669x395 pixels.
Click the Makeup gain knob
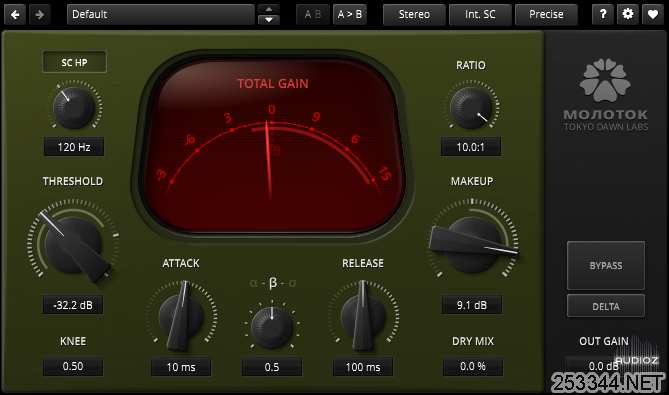(x=472, y=244)
